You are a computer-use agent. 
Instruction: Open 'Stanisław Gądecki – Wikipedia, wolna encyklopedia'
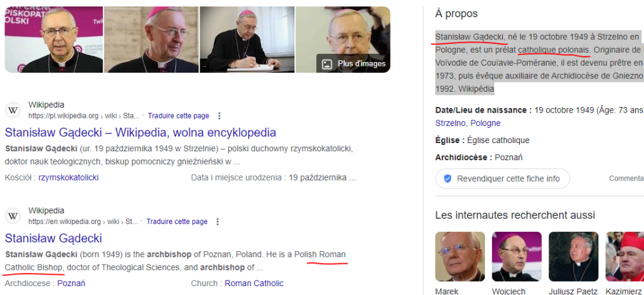pos(141,132)
